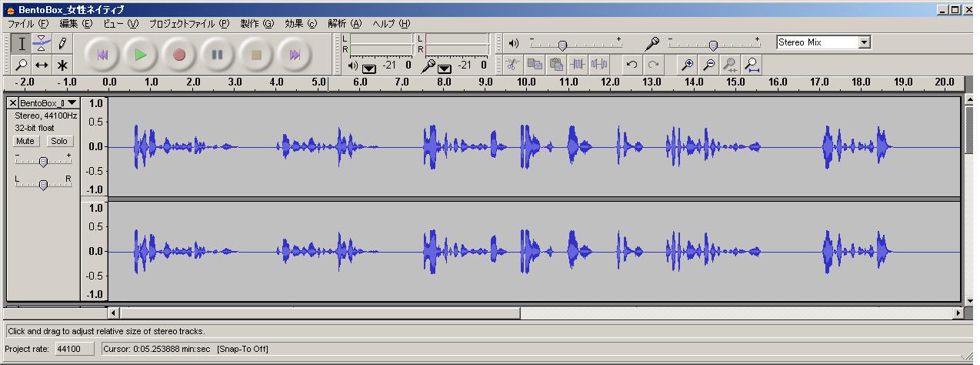Click Fit project in window icon
Image resolution: width=980 pixels, height=365 pixels.
click(x=752, y=65)
